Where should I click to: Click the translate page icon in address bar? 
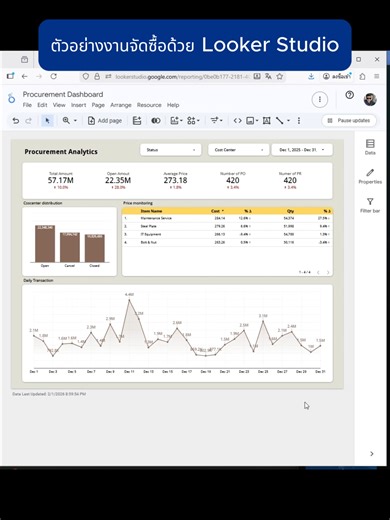(268, 76)
